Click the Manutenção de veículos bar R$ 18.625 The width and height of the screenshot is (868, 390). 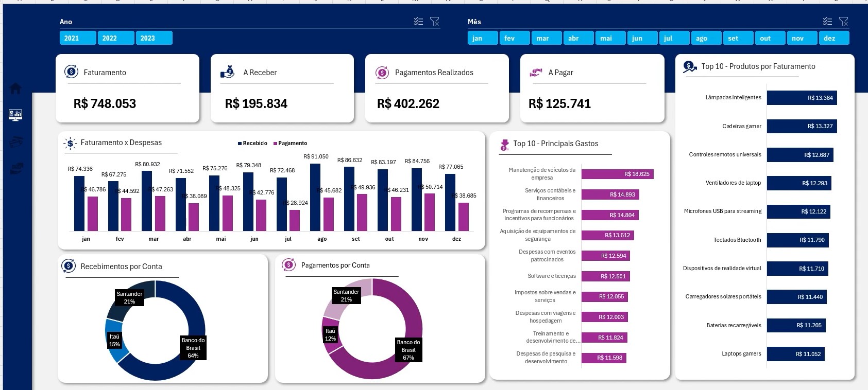[x=618, y=174]
